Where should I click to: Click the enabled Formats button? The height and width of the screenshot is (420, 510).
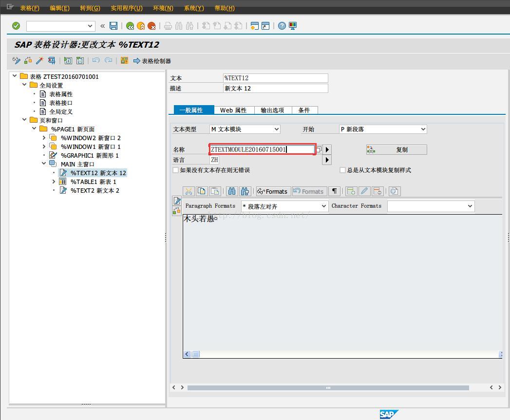pyautogui.click(x=273, y=191)
